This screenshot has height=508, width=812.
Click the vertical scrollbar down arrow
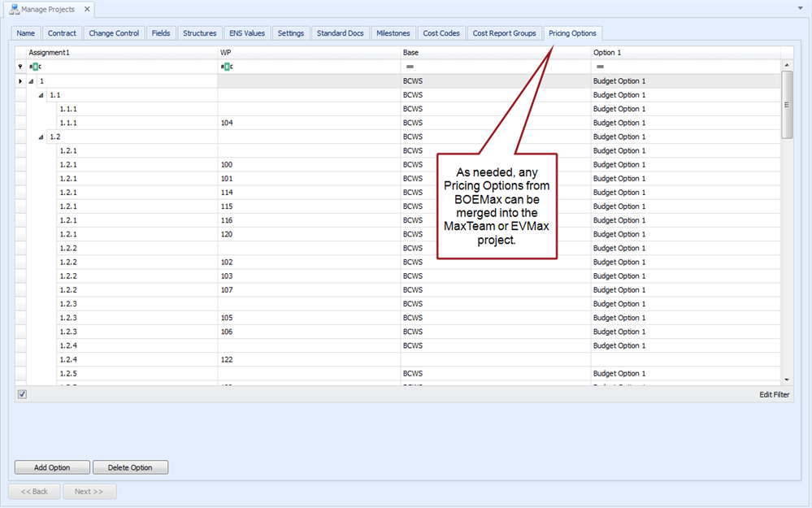pyautogui.click(x=786, y=380)
